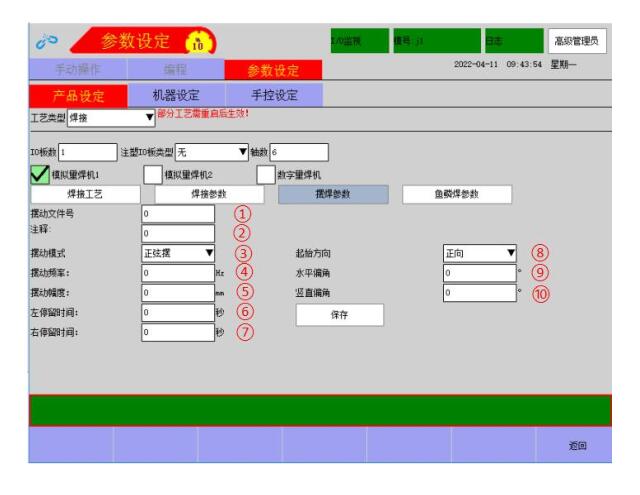Click the time text 09:43:54
This screenshot has width=640, height=495.
[524, 64]
